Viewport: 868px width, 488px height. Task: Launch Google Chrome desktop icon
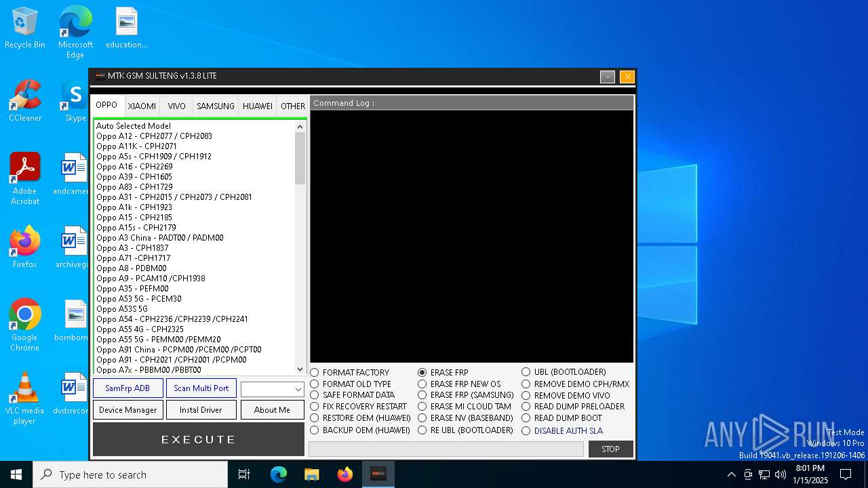[25, 325]
